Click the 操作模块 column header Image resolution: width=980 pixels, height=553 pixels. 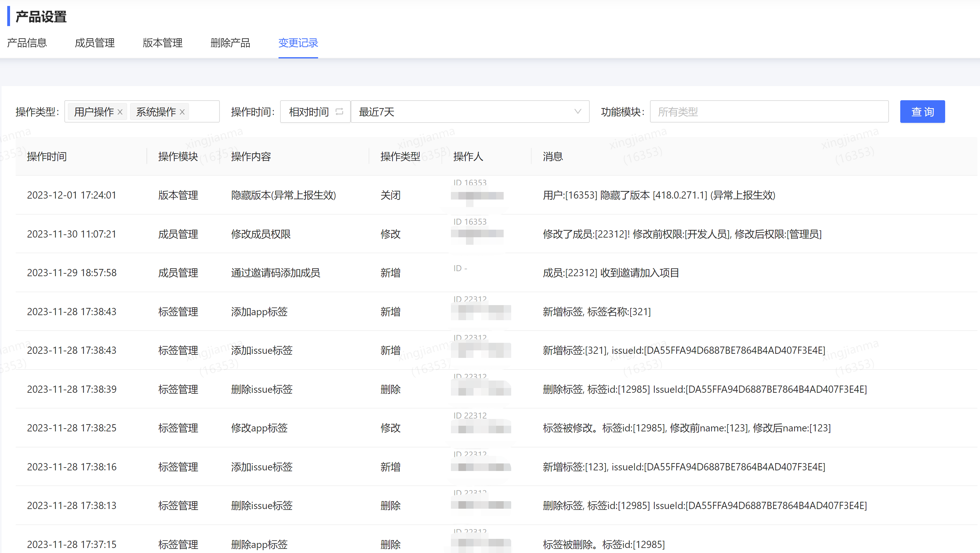click(x=178, y=156)
